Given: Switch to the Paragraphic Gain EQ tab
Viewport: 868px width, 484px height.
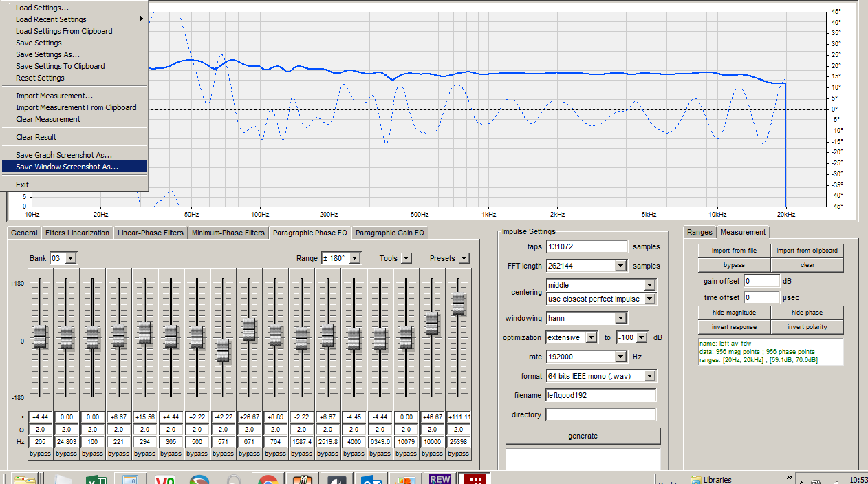Looking at the screenshot, I should click(391, 233).
